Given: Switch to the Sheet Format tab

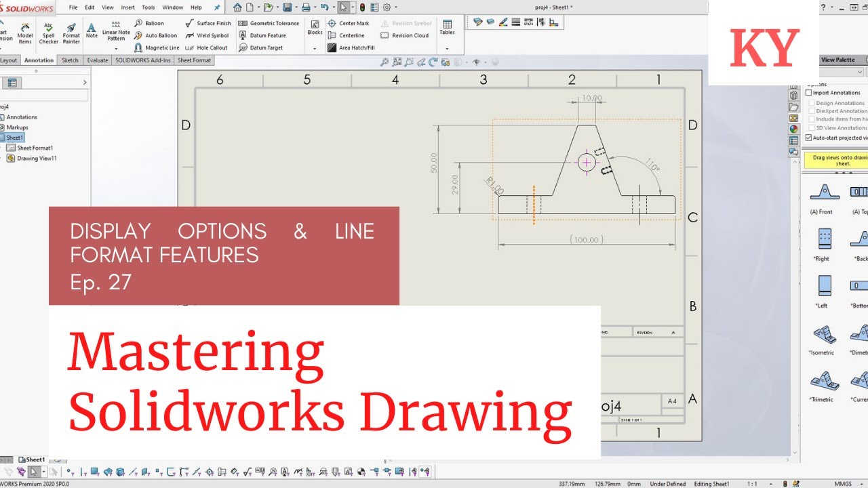Looking at the screenshot, I should pos(194,60).
